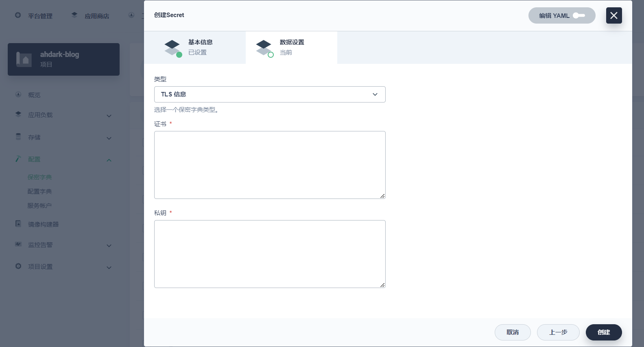Open the 类型 dropdown showing TLS 信息
This screenshot has width=644, height=347.
click(269, 94)
